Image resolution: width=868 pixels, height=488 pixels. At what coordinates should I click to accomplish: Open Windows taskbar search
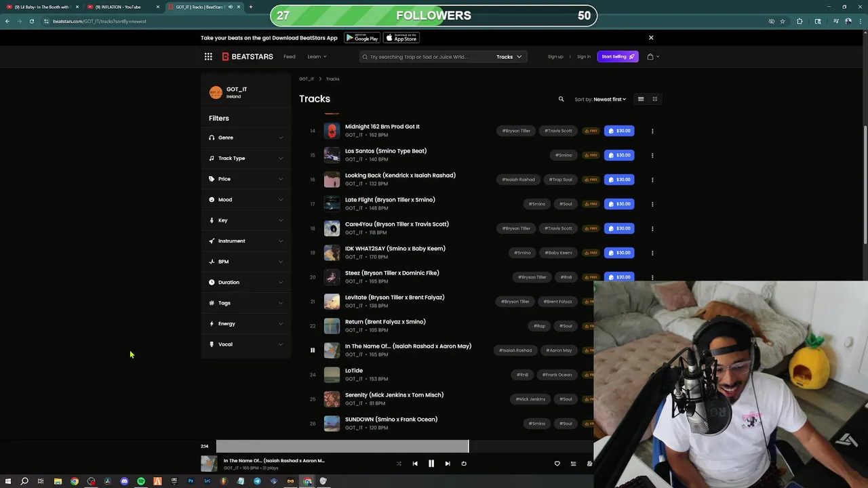click(24, 481)
